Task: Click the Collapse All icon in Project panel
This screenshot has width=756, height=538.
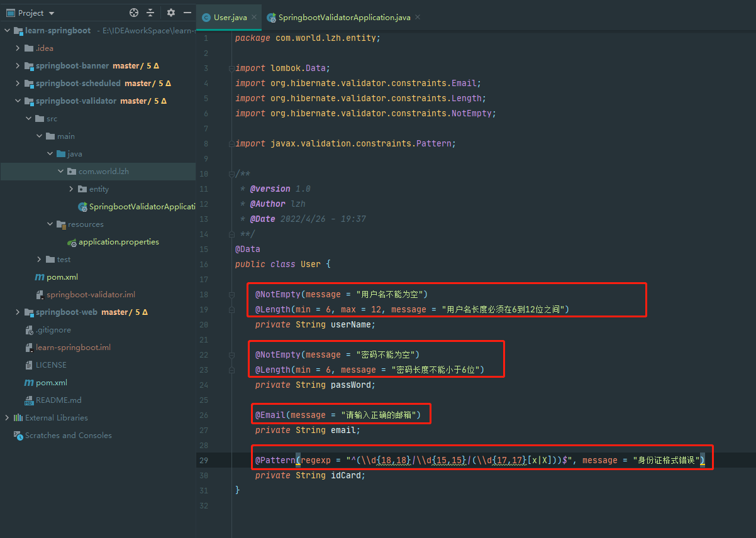Action: click(150, 13)
